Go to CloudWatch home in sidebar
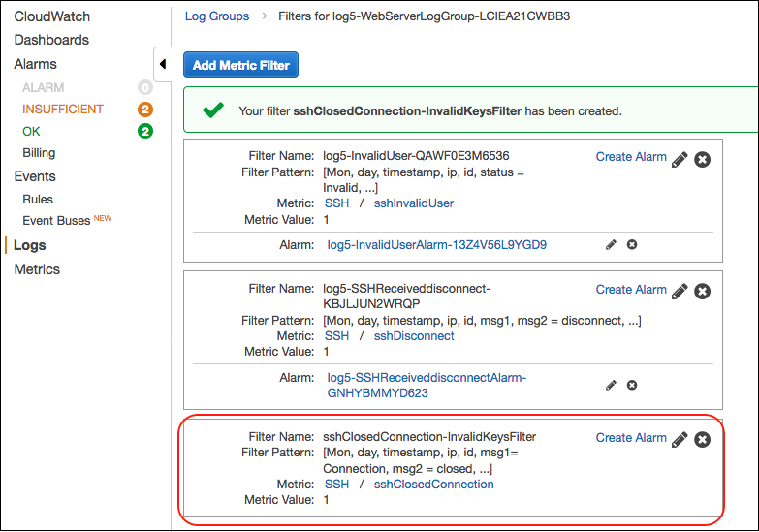 pyautogui.click(x=51, y=16)
